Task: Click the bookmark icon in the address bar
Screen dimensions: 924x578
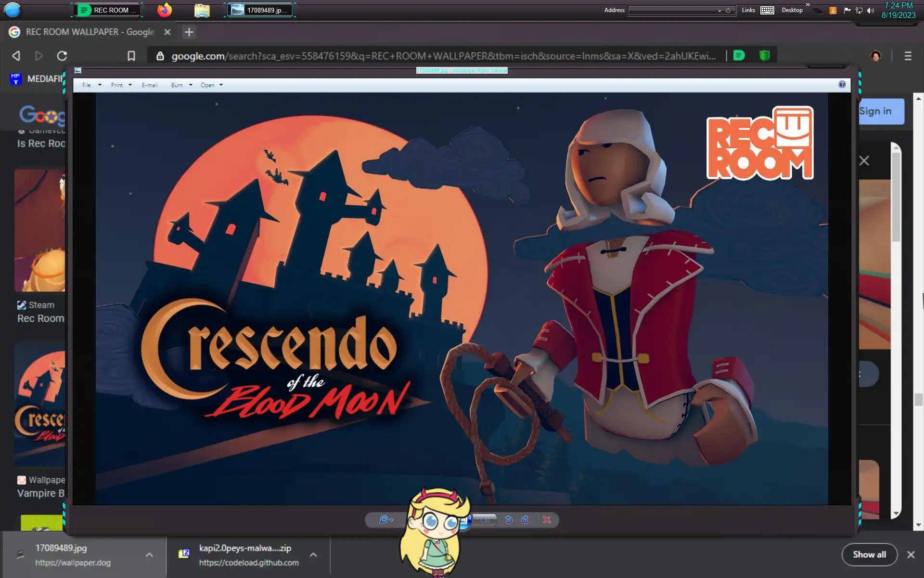Action: (131, 56)
